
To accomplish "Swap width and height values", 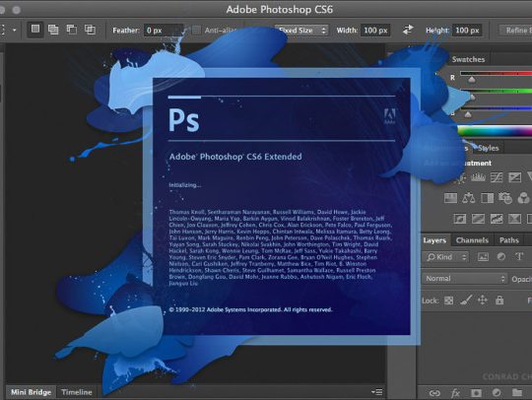I will pos(408,30).
